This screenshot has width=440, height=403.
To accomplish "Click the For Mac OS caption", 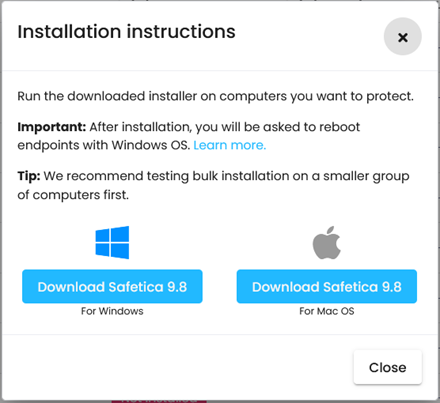I will pos(327,311).
